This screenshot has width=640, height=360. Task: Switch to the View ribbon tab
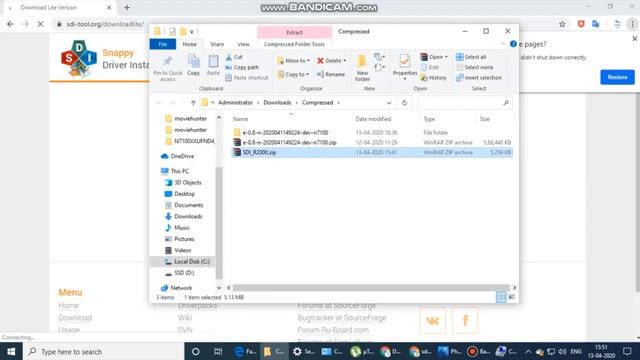[243, 44]
